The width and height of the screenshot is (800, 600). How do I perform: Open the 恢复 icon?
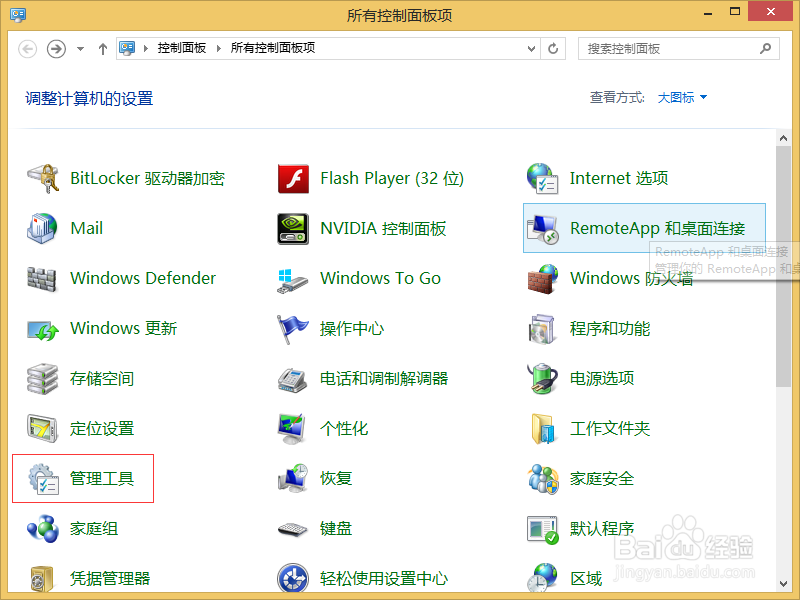coord(293,478)
